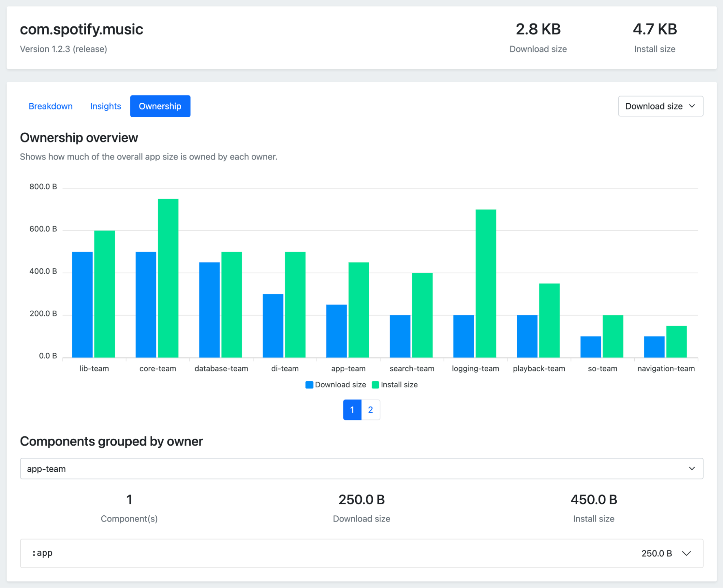Open the Download size metric dropdown
The image size is (723, 588).
[660, 106]
